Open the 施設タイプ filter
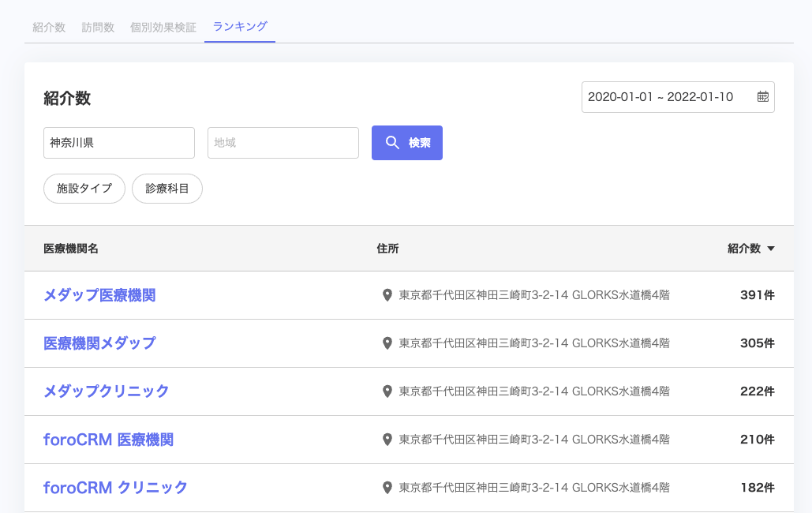 (x=84, y=189)
